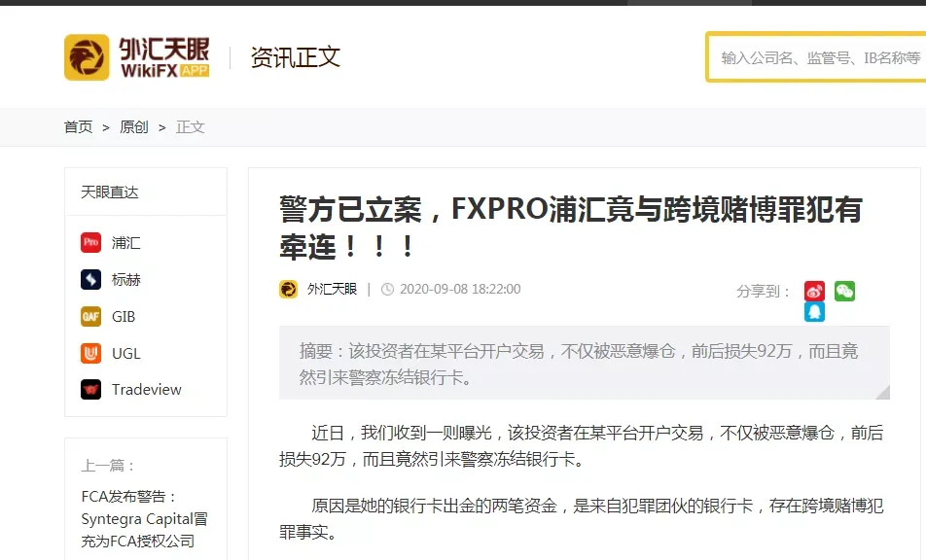
Task: Click the 天眼直达 sidebar heading
Action: pos(109,192)
